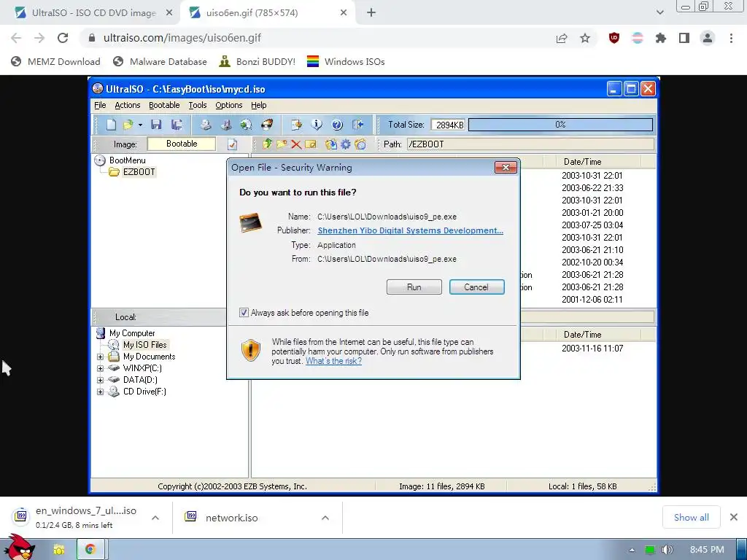Click Run in the security warning
Viewport: 747px width, 560px height.
click(x=414, y=287)
